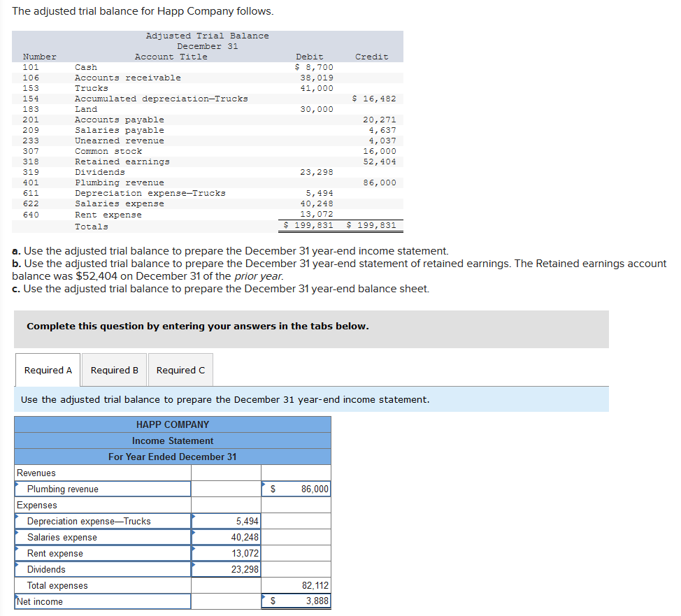Click the Cash account row in trial balance
The width and height of the screenshot is (681, 616).
pos(208,67)
